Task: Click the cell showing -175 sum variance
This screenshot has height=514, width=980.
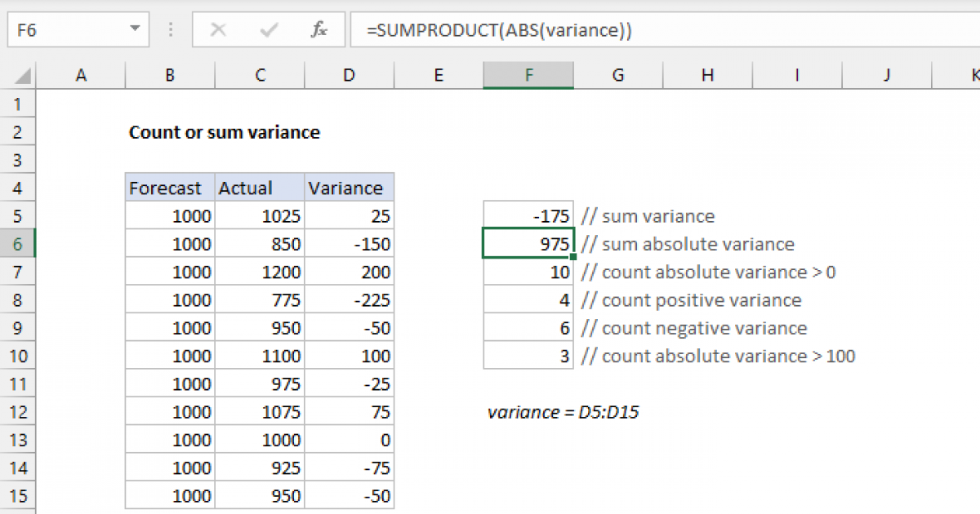Action: pos(528,215)
